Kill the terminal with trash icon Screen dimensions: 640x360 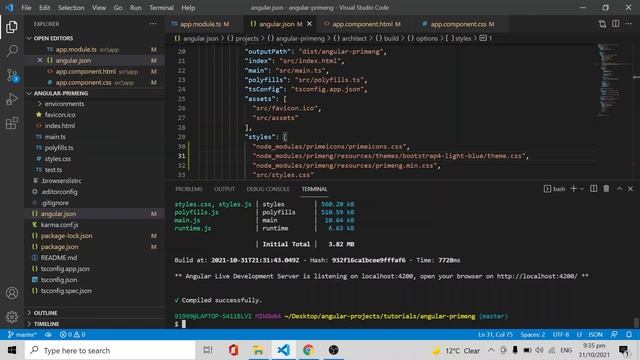(607, 189)
